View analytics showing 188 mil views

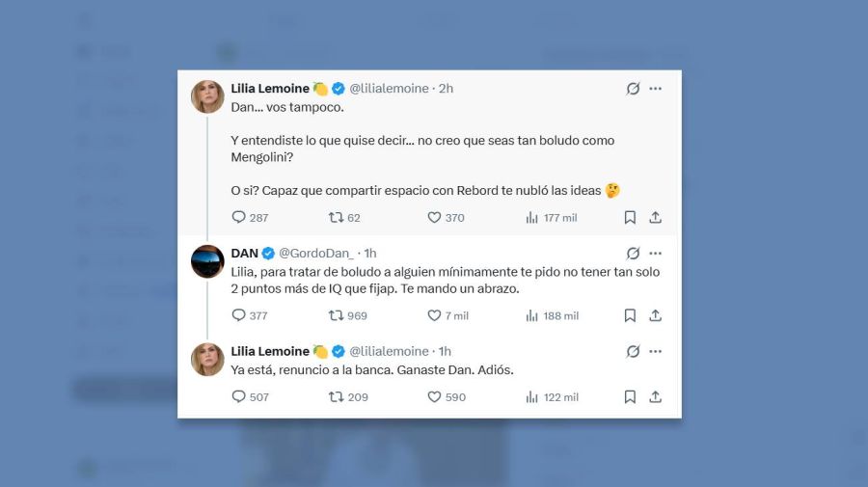tap(552, 315)
